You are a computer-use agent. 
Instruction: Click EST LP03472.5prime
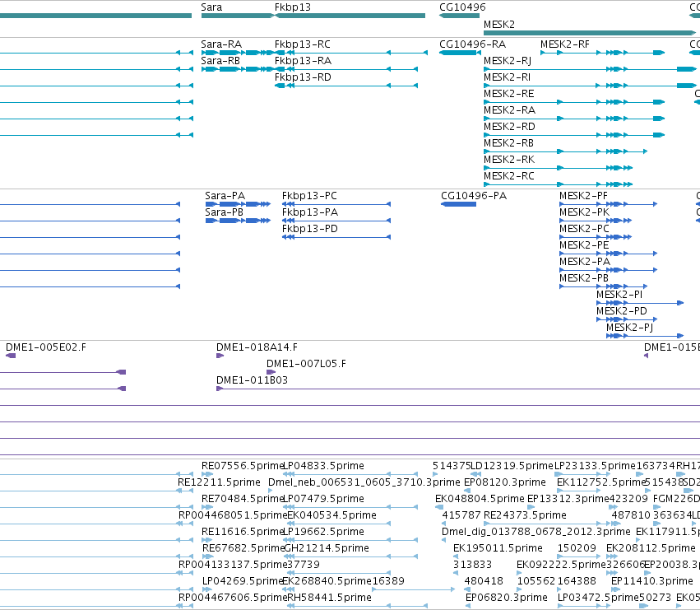point(598,598)
